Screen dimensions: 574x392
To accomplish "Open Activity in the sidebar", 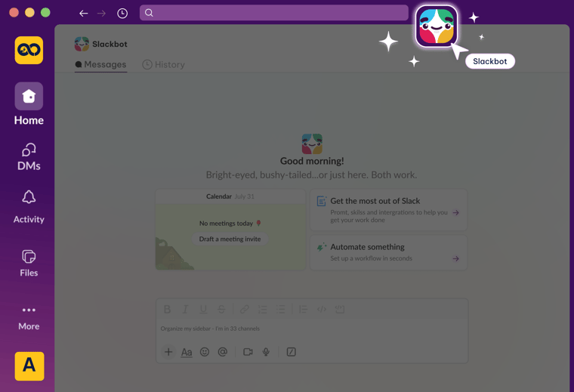I will (x=29, y=207).
